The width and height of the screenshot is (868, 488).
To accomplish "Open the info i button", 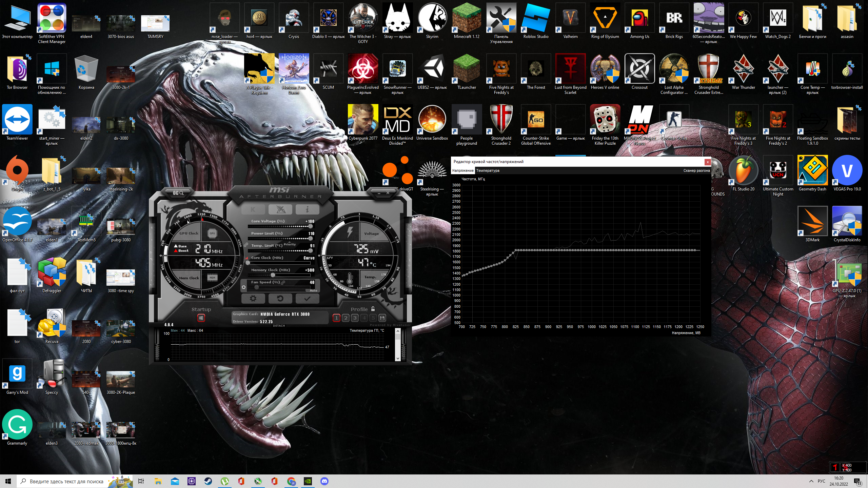I will (x=307, y=210).
